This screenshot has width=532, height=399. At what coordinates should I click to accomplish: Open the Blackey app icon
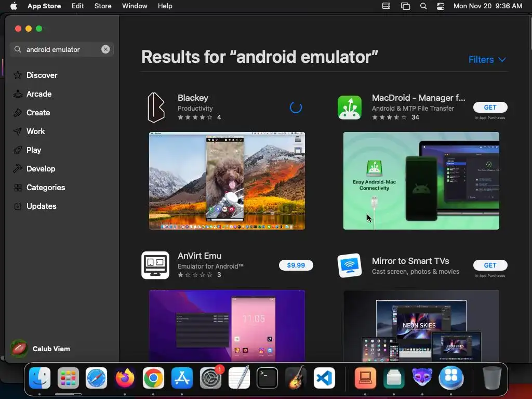pyautogui.click(x=156, y=107)
